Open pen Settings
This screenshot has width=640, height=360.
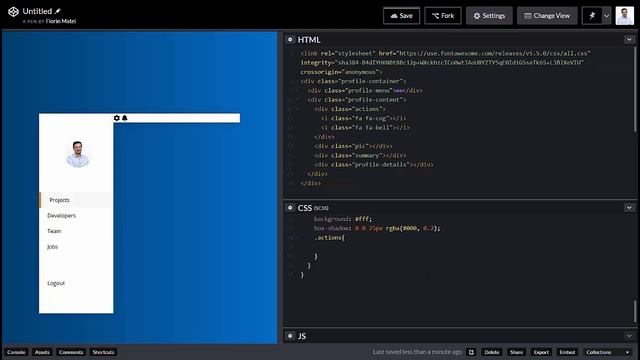[489, 16]
